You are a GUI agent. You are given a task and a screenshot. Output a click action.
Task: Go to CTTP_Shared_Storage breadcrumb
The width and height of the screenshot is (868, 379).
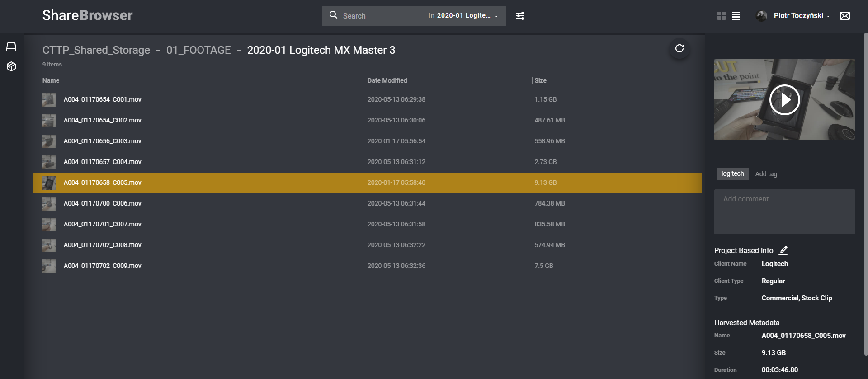[96, 50]
